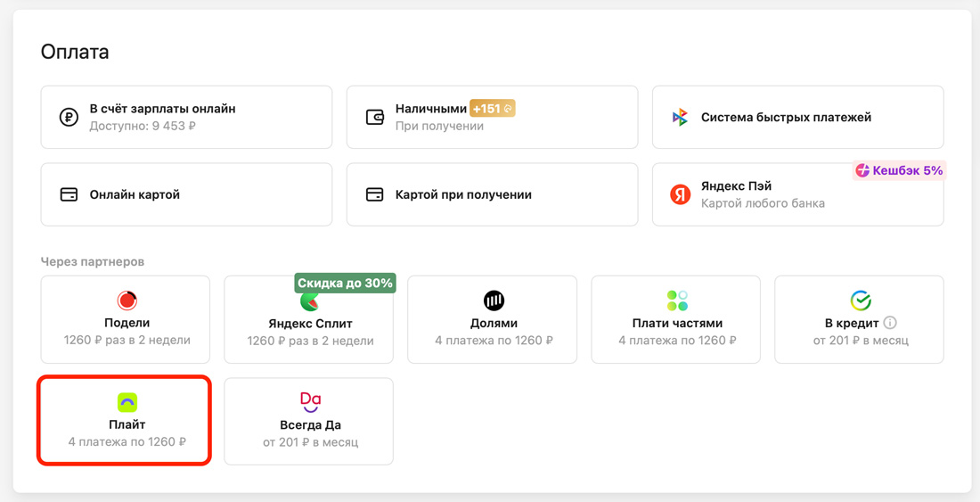
Task: Click the card icon beside Картой при получении
Action: point(374,194)
